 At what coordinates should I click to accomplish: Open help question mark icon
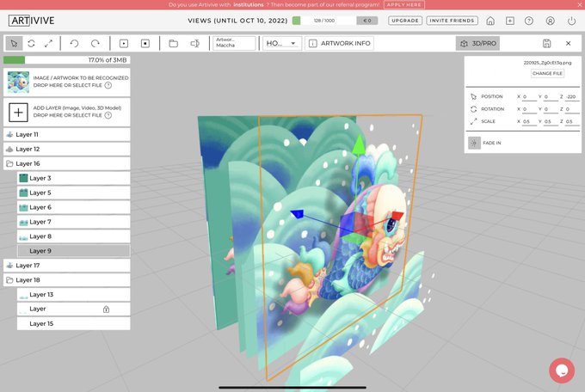coord(529,21)
